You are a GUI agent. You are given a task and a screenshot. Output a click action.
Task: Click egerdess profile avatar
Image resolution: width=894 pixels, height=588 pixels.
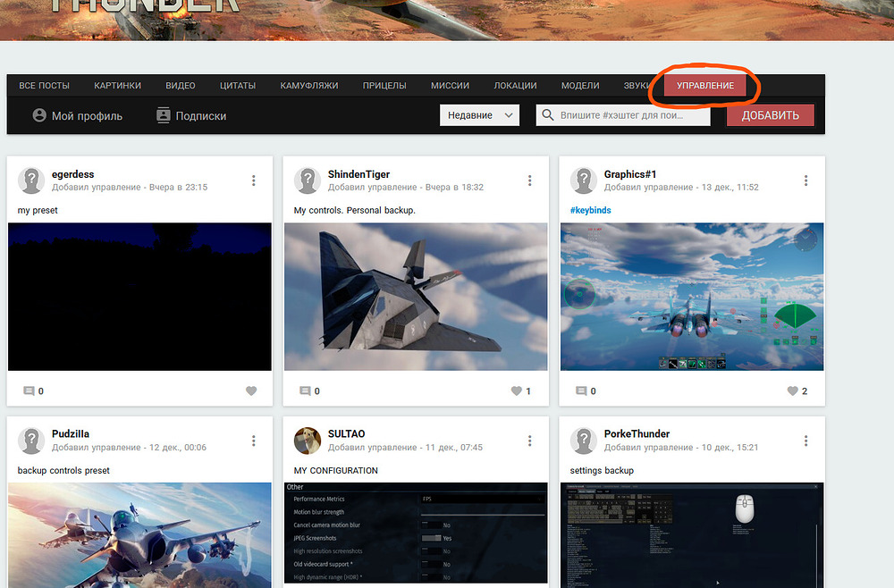pos(32,181)
